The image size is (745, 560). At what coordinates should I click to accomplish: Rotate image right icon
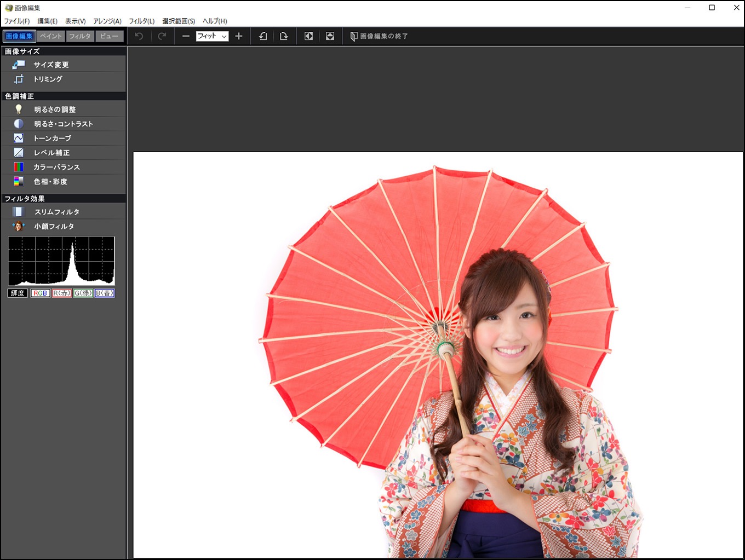[284, 36]
